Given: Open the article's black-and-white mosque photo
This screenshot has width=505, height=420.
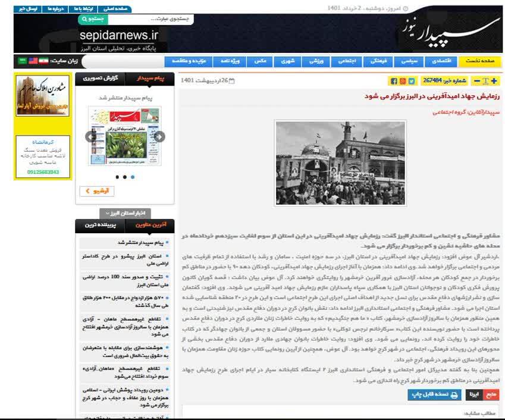Looking at the screenshot, I should click(340, 163).
